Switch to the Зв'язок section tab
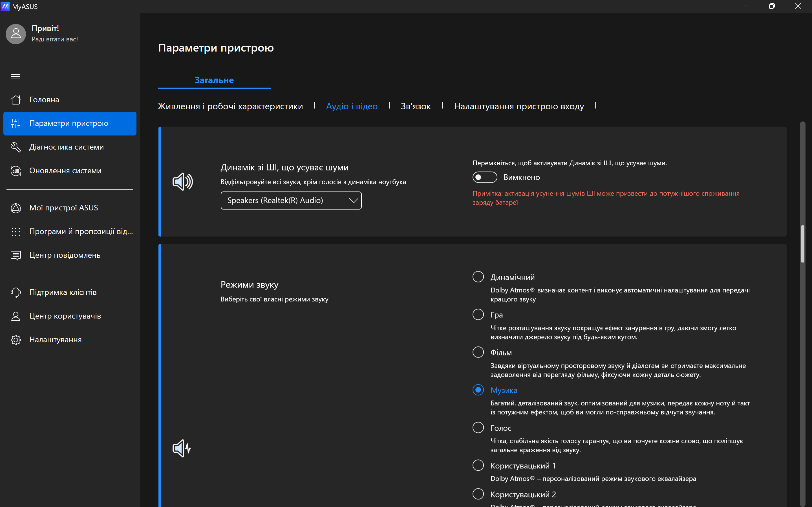Screen dimensions: 812x507 tap(415, 106)
